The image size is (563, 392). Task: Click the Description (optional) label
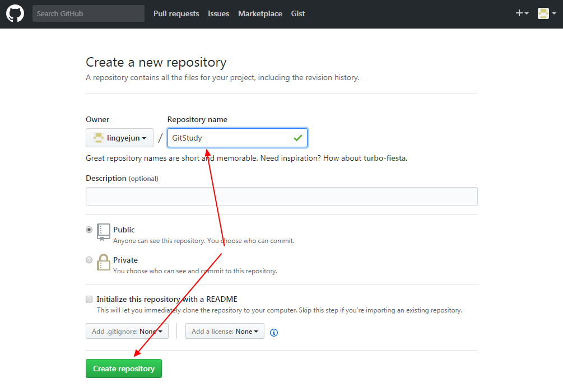click(x=122, y=179)
